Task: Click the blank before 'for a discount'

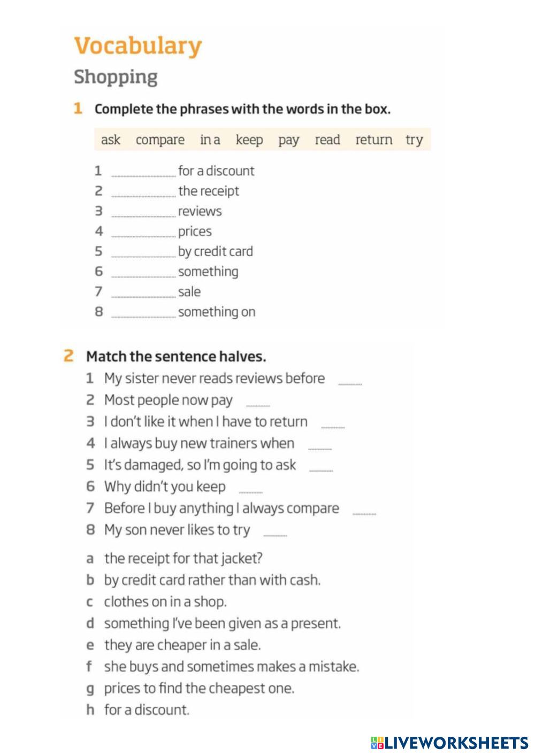Action: pyautogui.click(x=143, y=172)
